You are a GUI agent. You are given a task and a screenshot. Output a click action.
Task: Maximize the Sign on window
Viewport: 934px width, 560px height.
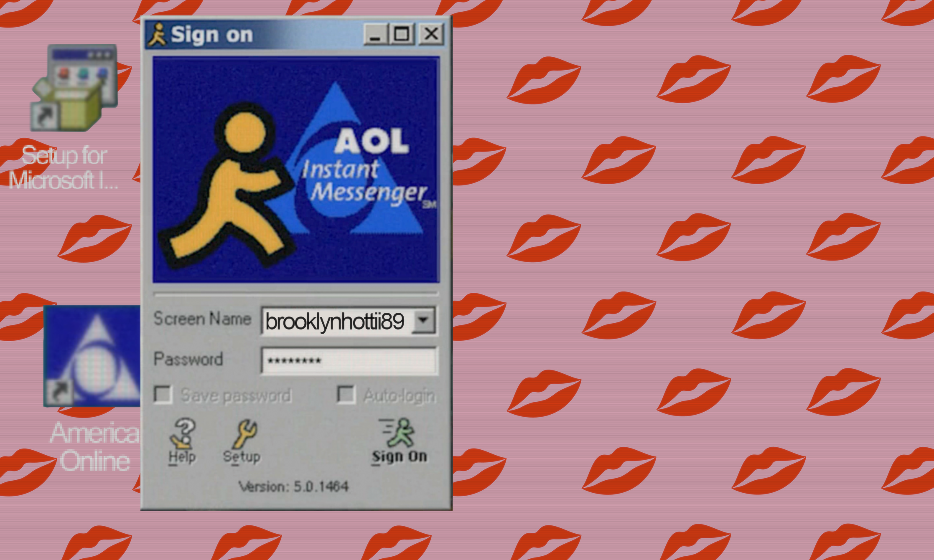pyautogui.click(x=402, y=34)
